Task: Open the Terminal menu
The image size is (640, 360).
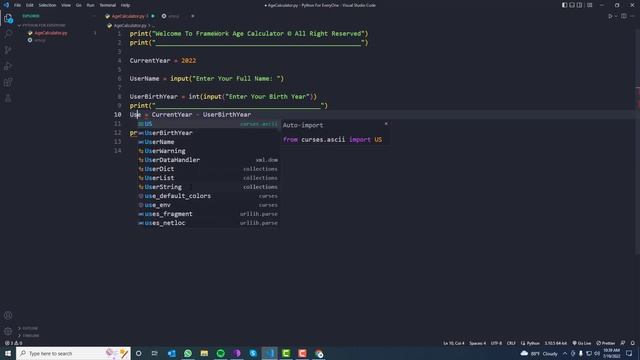Action: pyautogui.click(x=108, y=5)
